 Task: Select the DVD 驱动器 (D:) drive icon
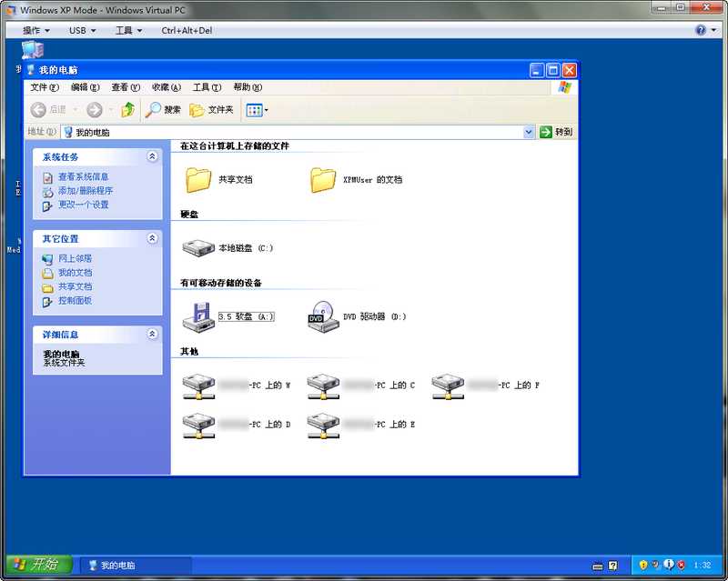(323, 317)
